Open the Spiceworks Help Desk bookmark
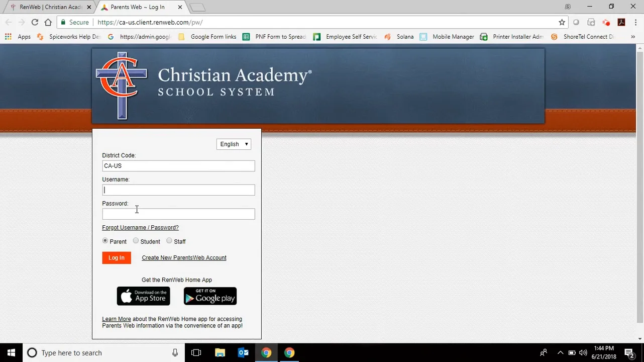Screen dimensions: 644x362 (x=69, y=37)
